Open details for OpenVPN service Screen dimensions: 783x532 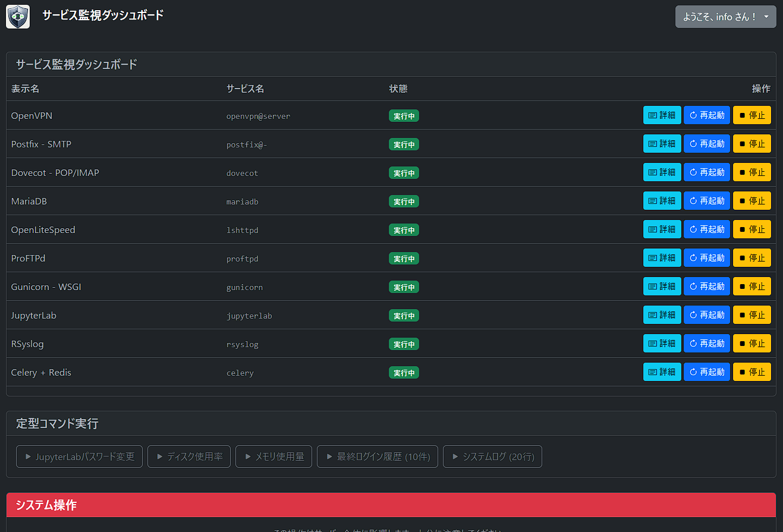point(662,115)
